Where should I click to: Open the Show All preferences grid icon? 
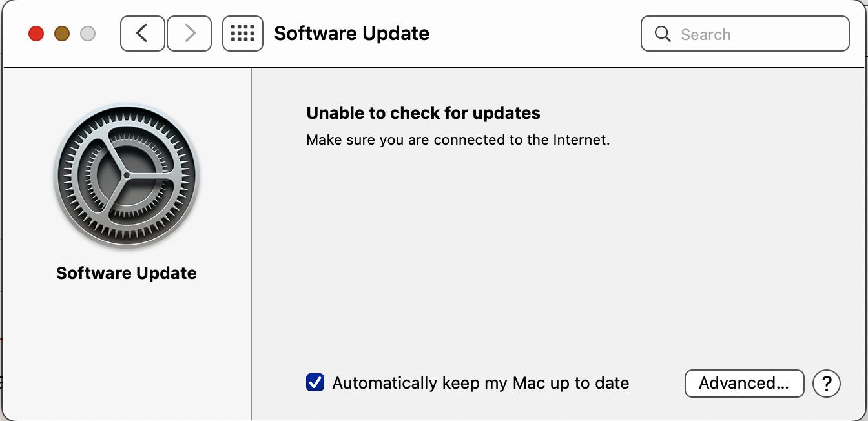tap(242, 33)
